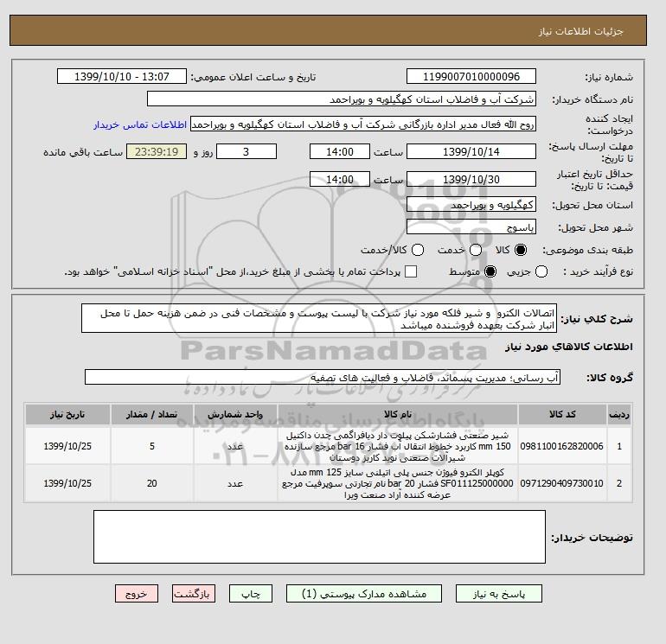Viewport: 666px width, 644px height.
Task: Click the پاسخ به نیاز button
Action: (499, 594)
